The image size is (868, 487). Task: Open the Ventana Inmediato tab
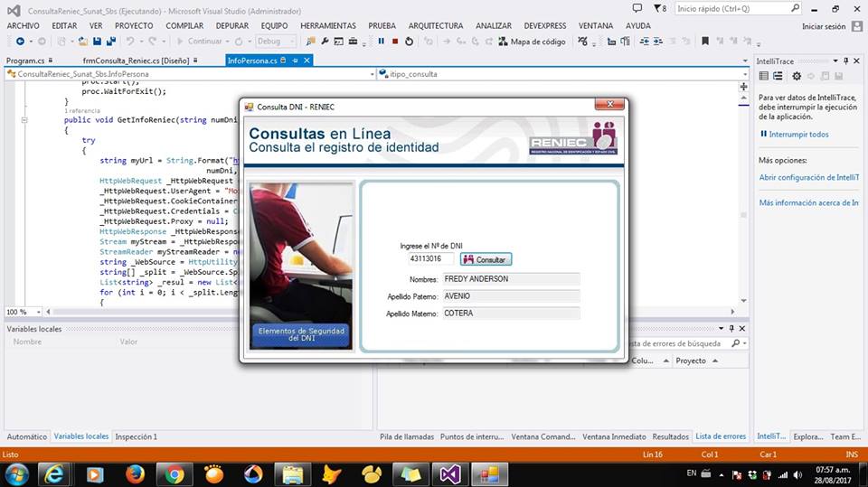coord(614,436)
